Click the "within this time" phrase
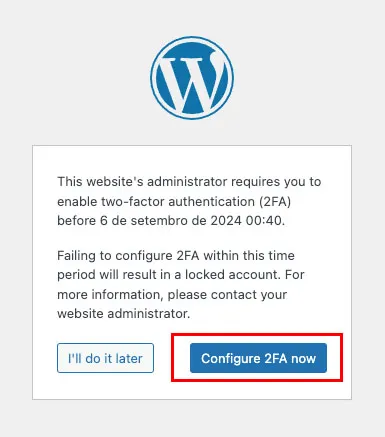Viewport: 385px width, 437px height. pos(249,256)
